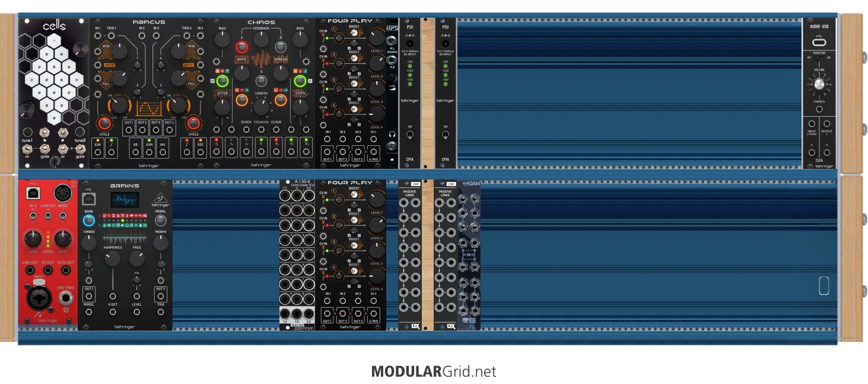The height and width of the screenshot is (384, 868).
Task: Toggle the ON switch of PSU beside HPO
Action: [x=410, y=135]
